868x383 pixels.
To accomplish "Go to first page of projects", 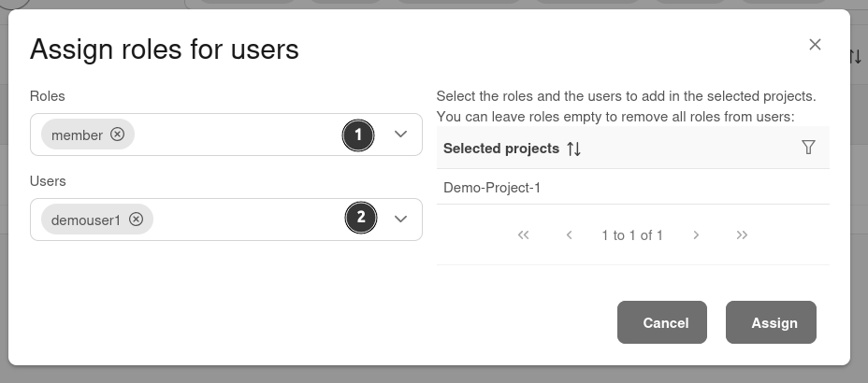I will coord(523,235).
